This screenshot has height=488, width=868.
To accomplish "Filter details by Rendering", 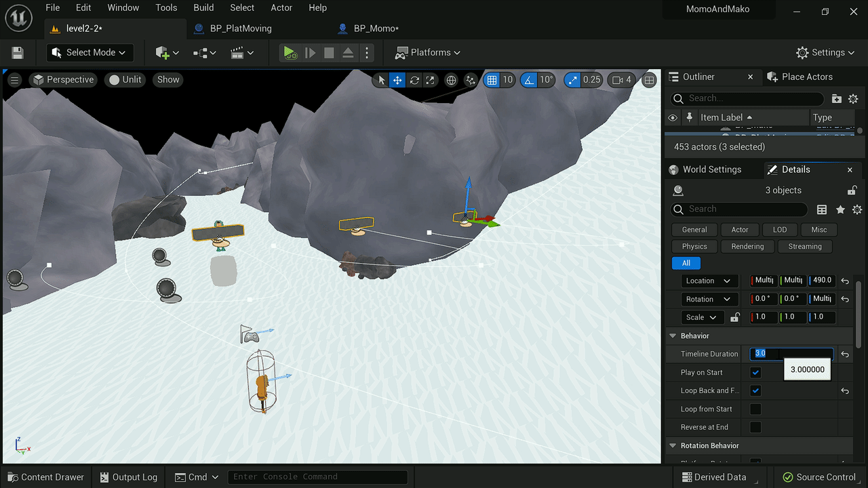I will click(747, 247).
